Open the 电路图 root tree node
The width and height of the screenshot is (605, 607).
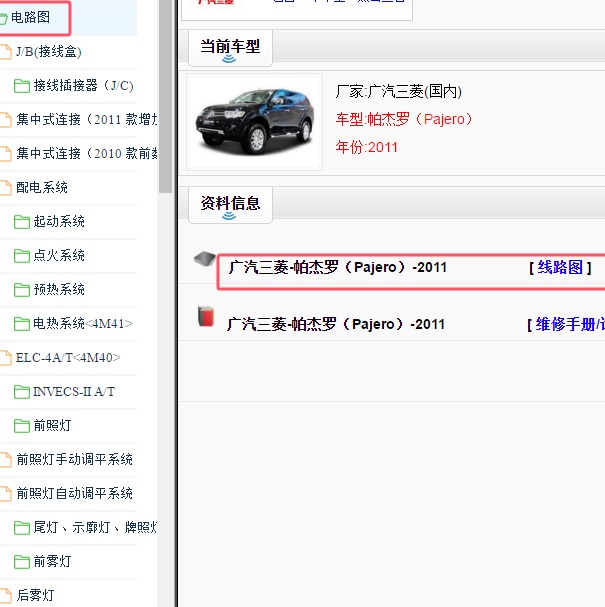[30, 17]
